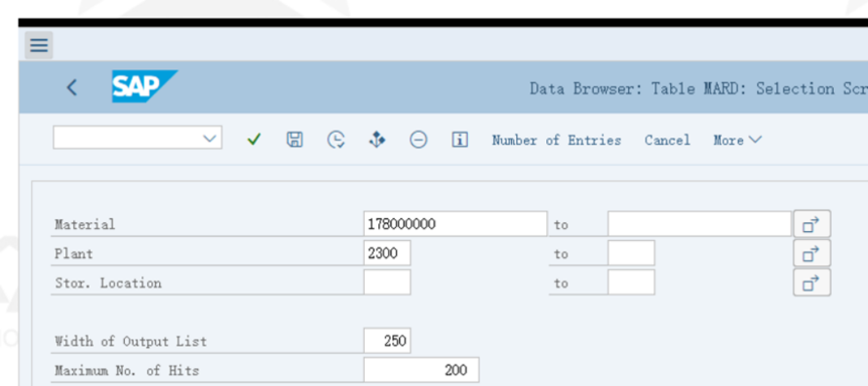Click the Execute clock icon

click(335, 140)
